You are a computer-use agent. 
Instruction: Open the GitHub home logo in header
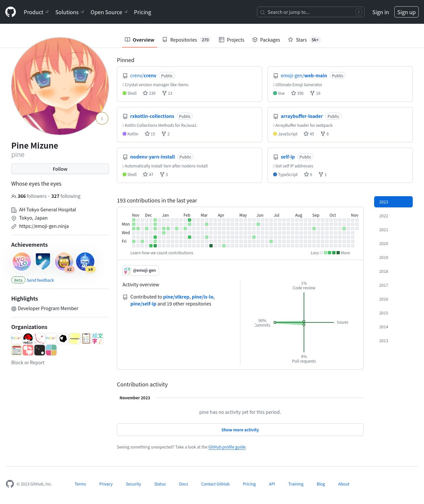11,12
